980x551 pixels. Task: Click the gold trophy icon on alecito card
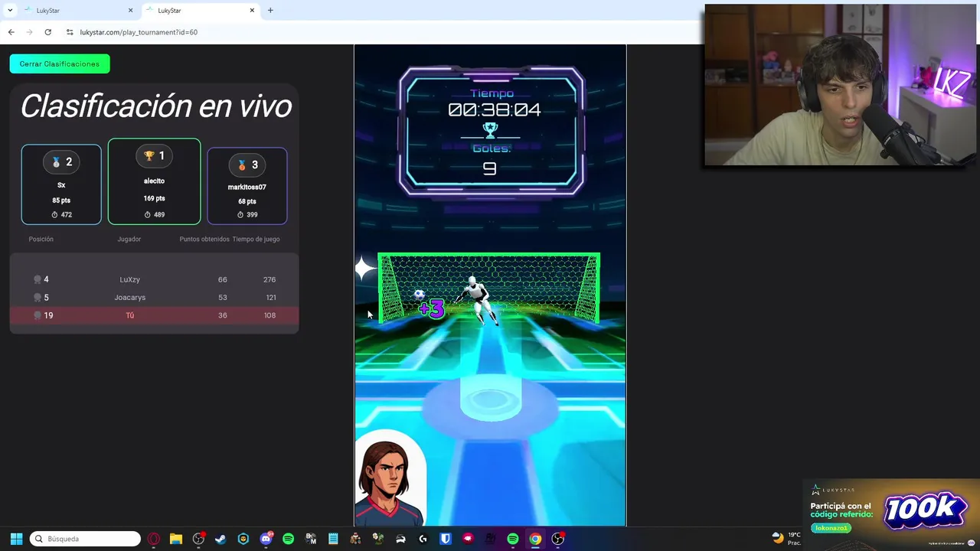[149, 156]
